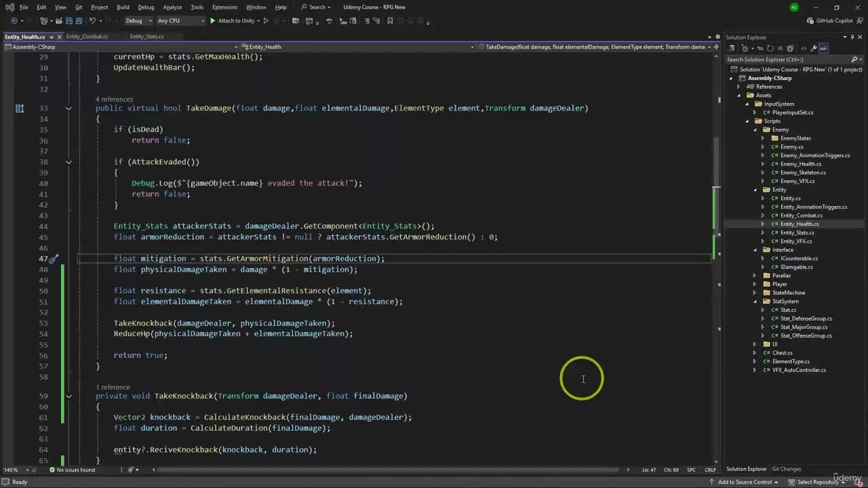Click the editor vertical scrollbar
Screen dimensions: 868x488
pyautogui.click(x=717, y=258)
